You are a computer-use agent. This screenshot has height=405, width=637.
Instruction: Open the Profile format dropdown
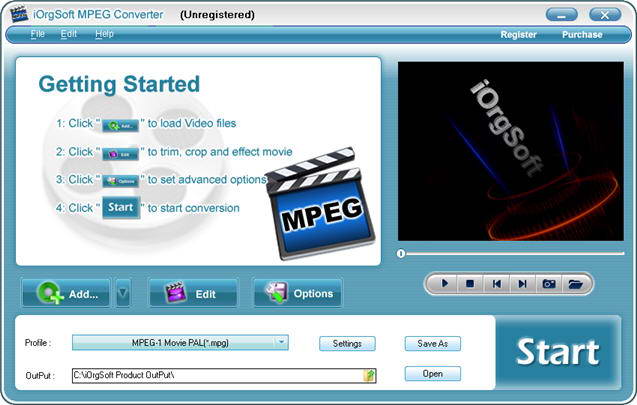pyautogui.click(x=180, y=342)
